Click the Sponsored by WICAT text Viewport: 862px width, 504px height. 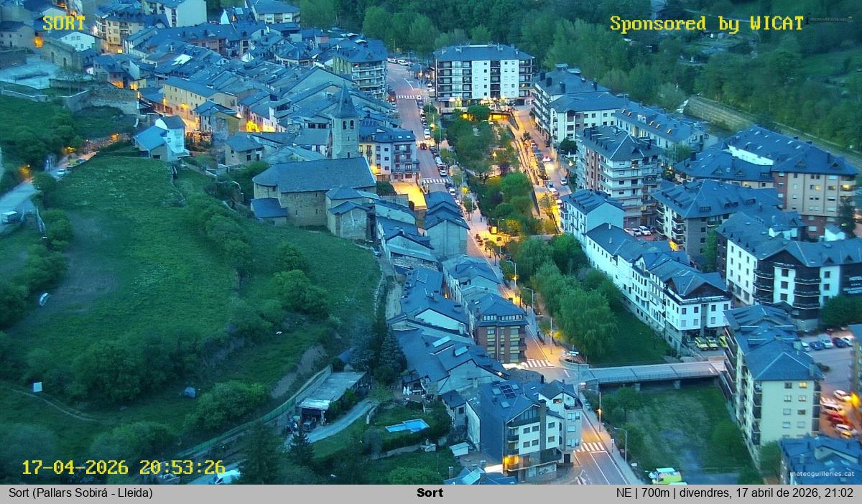tap(707, 24)
